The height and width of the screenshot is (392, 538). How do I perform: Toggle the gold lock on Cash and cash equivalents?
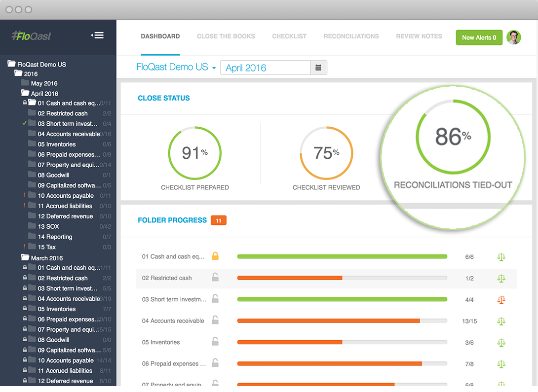pyautogui.click(x=215, y=256)
